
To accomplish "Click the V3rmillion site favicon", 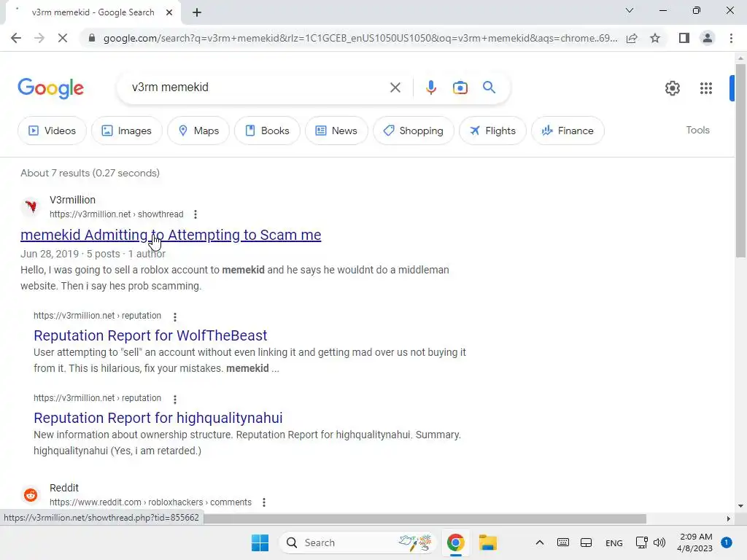I will 31,206.
